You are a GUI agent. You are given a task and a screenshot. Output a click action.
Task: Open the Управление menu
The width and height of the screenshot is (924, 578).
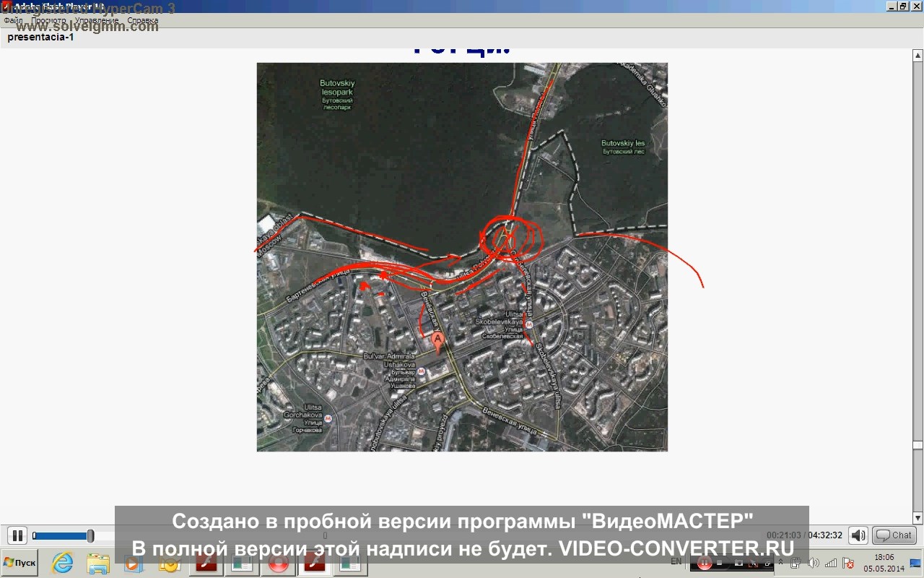pyautogui.click(x=97, y=21)
